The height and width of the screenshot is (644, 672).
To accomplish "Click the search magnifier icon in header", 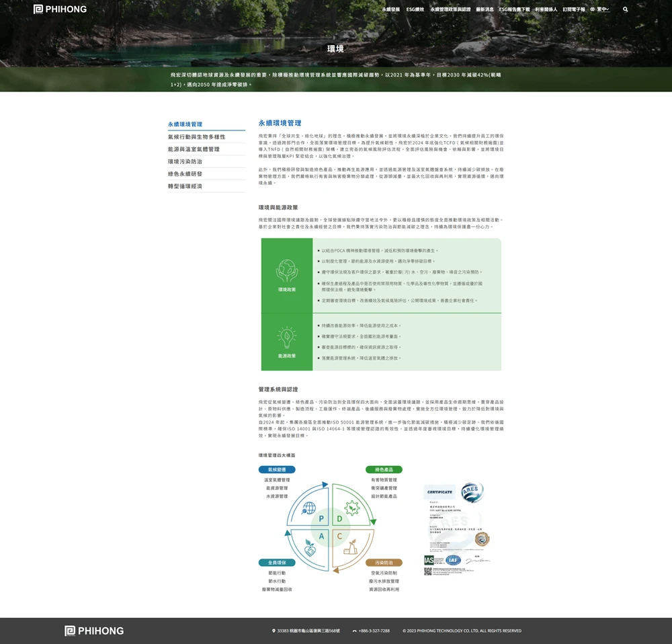I will pyautogui.click(x=626, y=9).
